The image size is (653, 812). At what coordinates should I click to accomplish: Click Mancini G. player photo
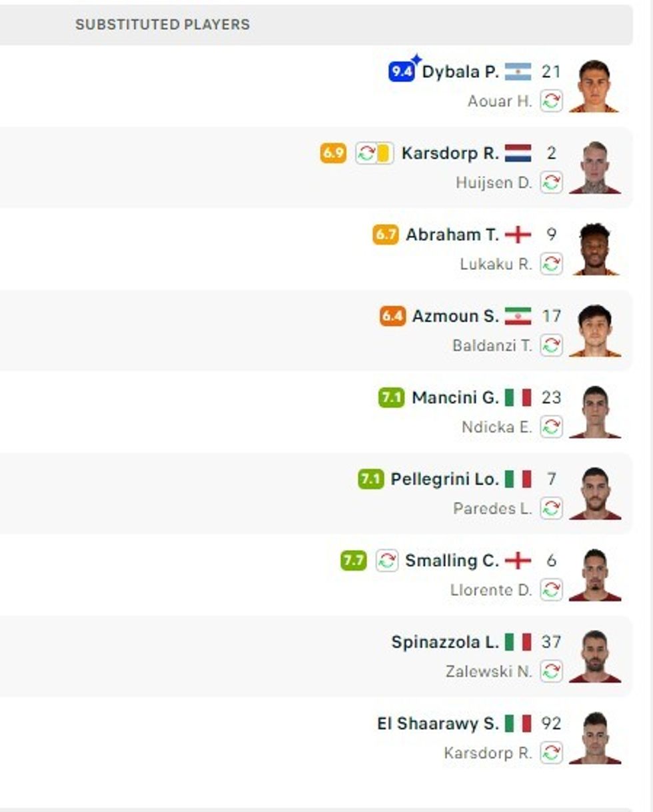(594, 412)
